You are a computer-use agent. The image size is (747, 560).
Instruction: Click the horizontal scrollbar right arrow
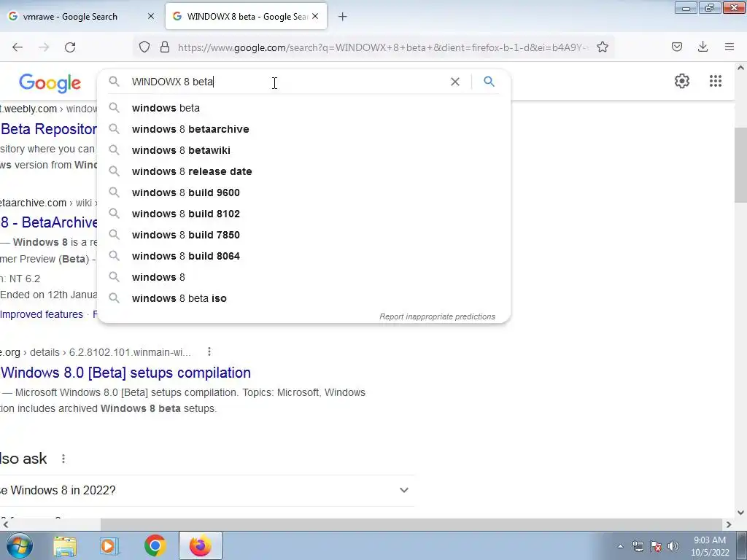point(729,524)
